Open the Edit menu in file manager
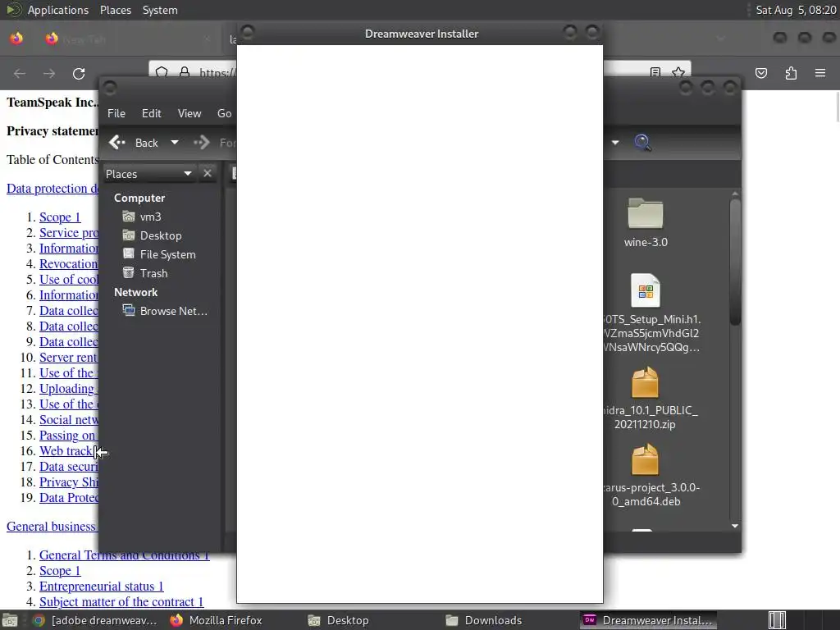Image resolution: width=840 pixels, height=630 pixels. (152, 113)
